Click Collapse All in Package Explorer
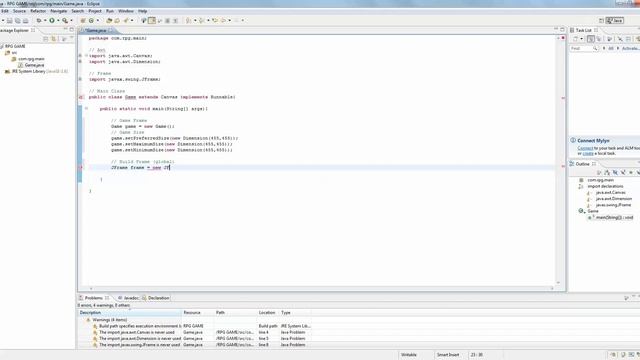The height and width of the screenshot is (360, 640). [x=46, y=39]
